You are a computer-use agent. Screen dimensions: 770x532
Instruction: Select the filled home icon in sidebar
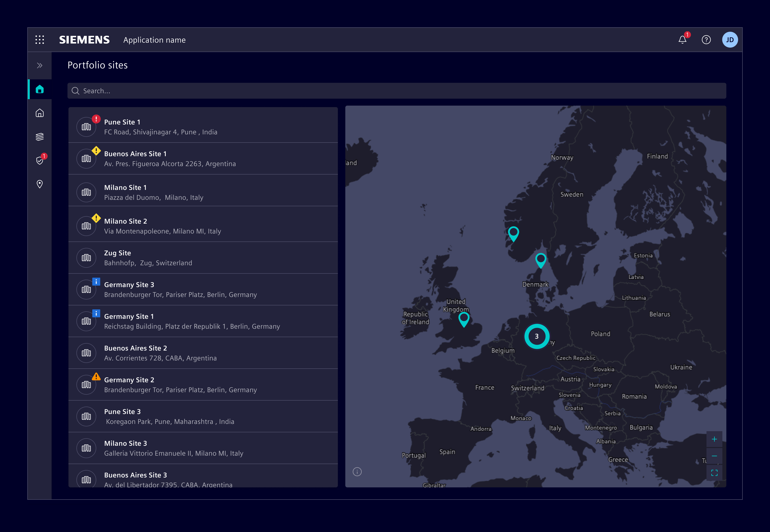[x=40, y=89]
